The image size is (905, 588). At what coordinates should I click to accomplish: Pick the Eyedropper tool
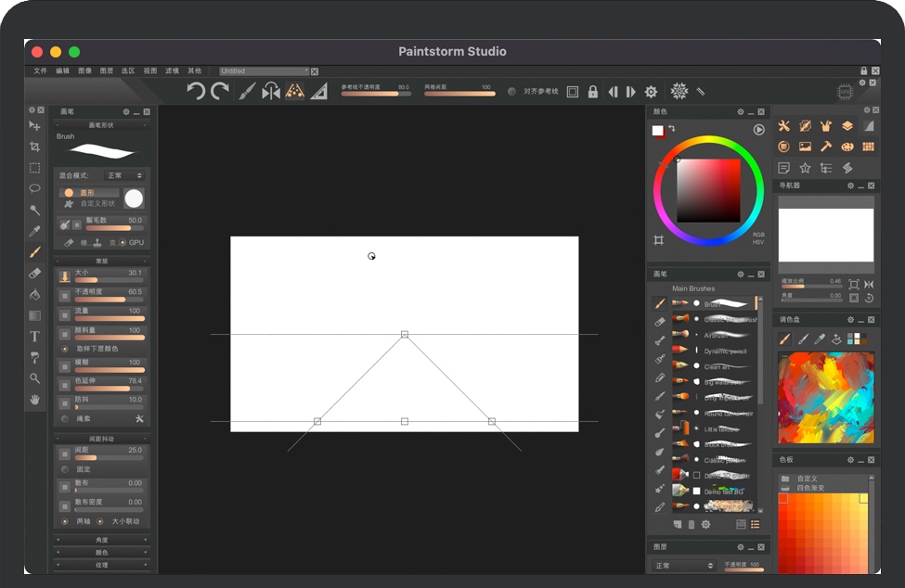pyautogui.click(x=34, y=231)
